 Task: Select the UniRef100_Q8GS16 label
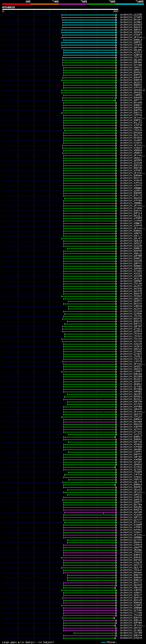pyautogui.click(x=131, y=349)
